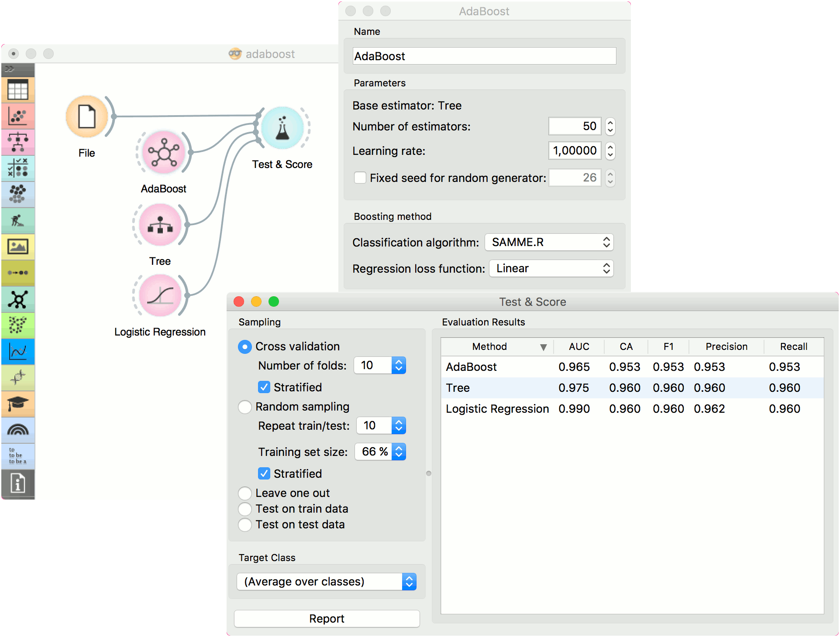Image resolution: width=840 pixels, height=637 pixels.
Task: Click the AdaBoost Name input field
Action: [485, 56]
